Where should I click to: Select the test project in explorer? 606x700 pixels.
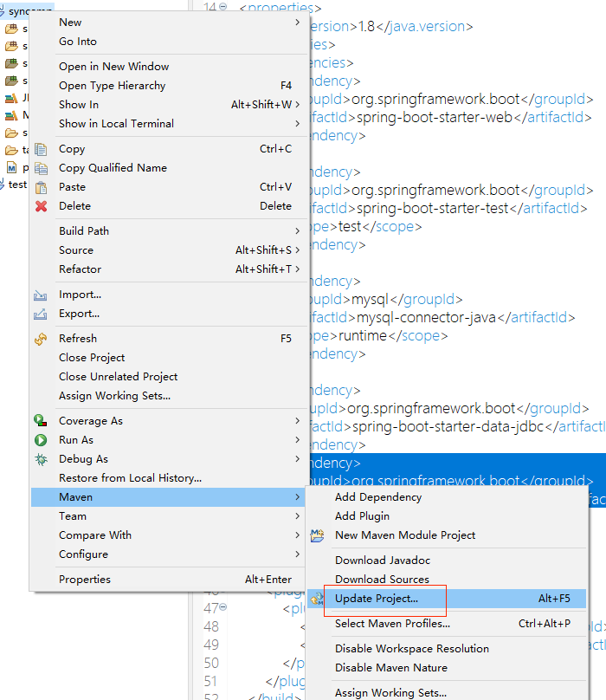[17, 185]
